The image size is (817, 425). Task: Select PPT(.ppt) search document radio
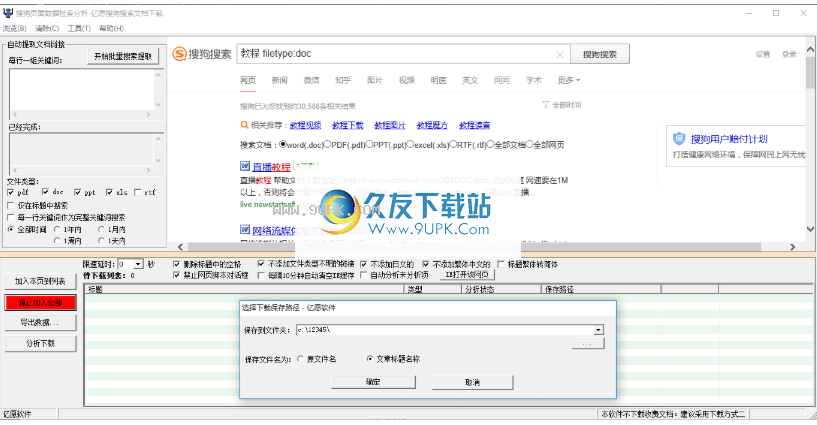pos(369,144)
